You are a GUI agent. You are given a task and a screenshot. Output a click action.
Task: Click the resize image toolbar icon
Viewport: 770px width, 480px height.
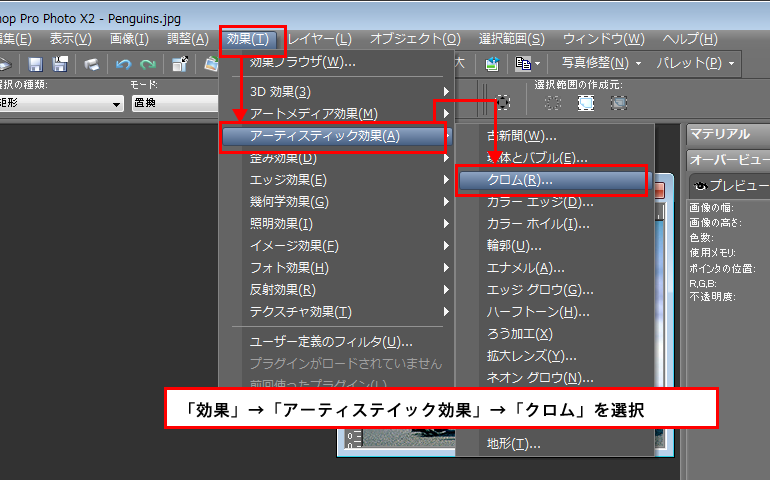tap(180, 64)
